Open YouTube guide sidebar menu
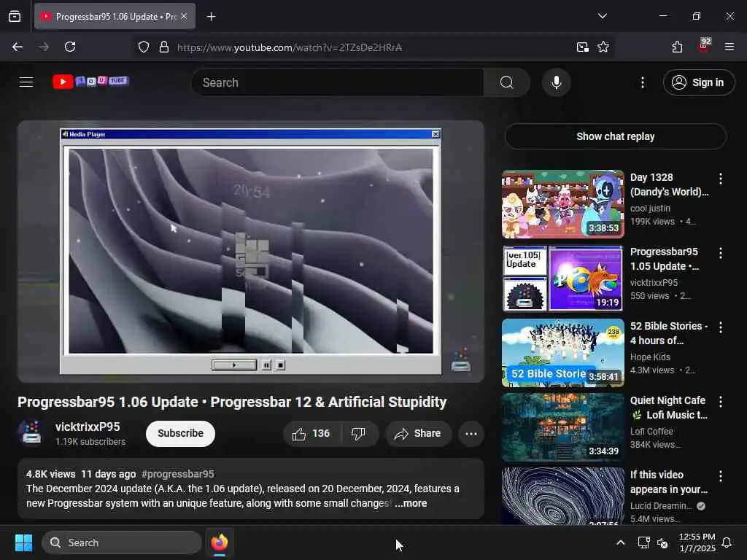The image size is (747, 560). point(26,82)
